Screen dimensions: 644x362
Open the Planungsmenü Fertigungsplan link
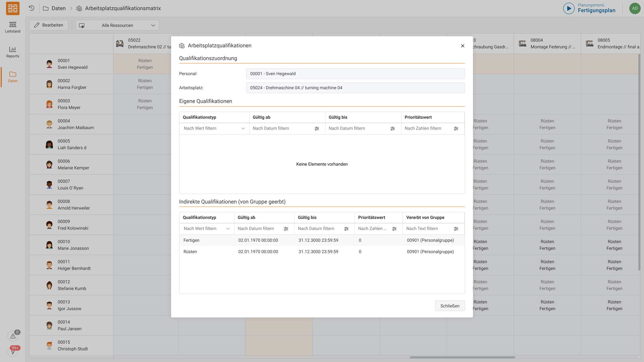[596, 8]
